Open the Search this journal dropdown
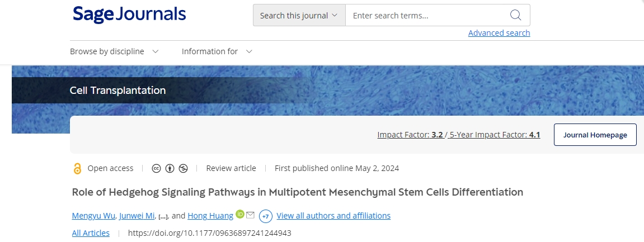 click(x=299, y=15)
